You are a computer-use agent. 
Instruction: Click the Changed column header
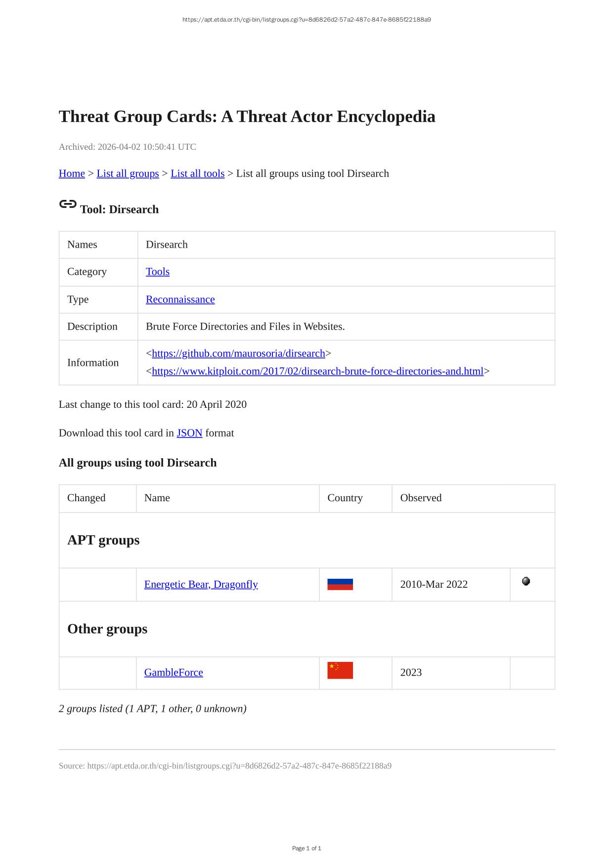[87, 498]
